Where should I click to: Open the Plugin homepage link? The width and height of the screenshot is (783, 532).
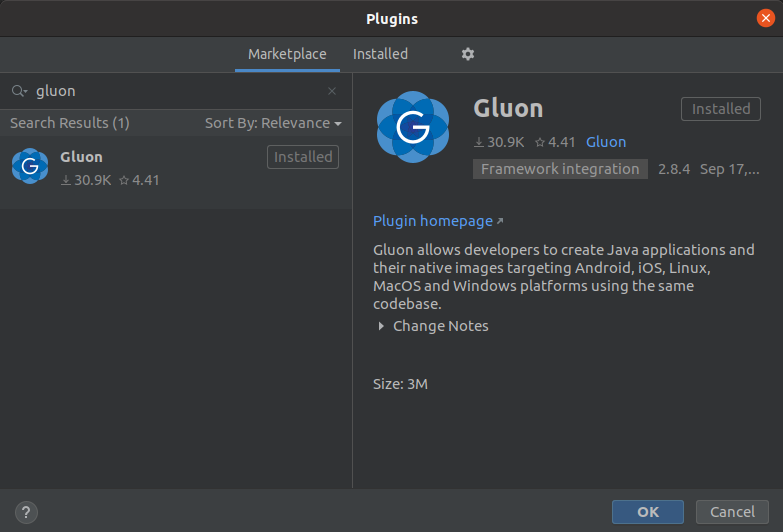[438, 221]
